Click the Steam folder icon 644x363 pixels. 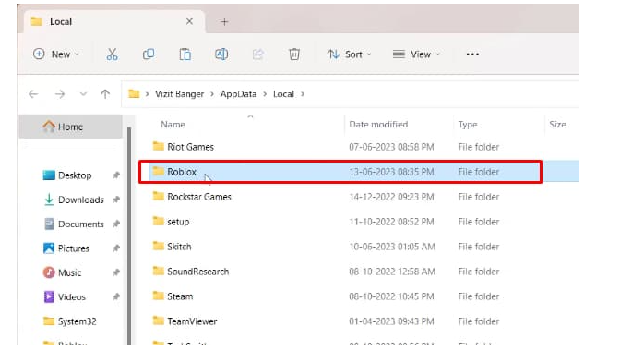tap(158, 296)
